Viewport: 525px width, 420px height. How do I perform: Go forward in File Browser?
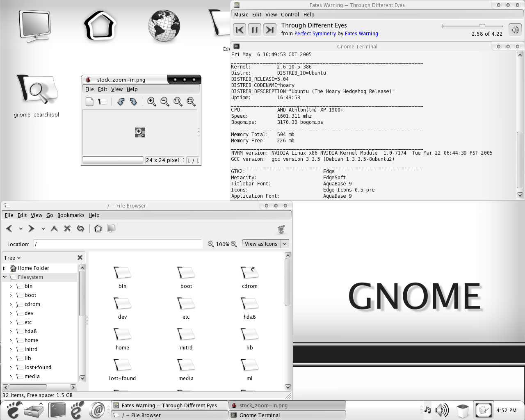[31, 228]
